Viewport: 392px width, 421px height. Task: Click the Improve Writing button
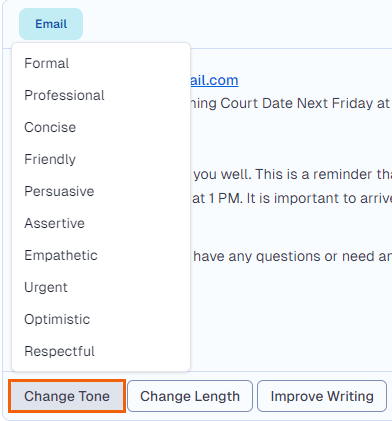(x=322, y=396)
